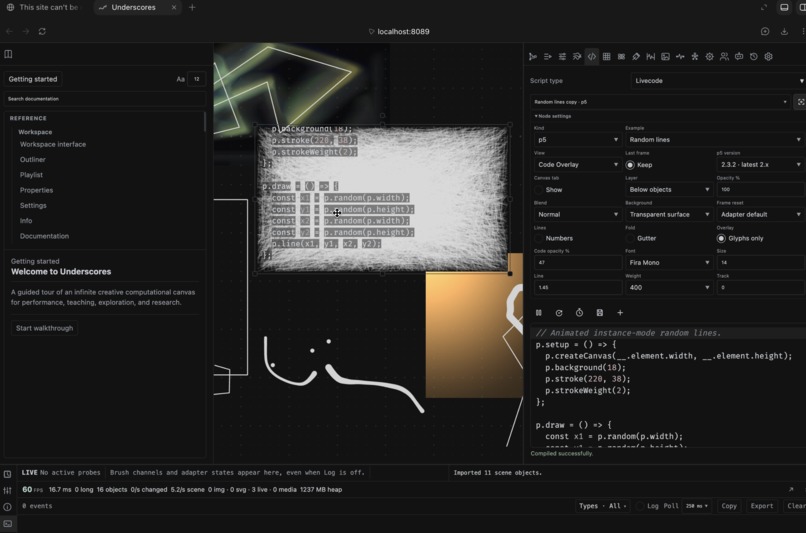This screenshot has width=806, height=533.
Task: Enable the Show canvas tab option
Action: coord(538,190)
